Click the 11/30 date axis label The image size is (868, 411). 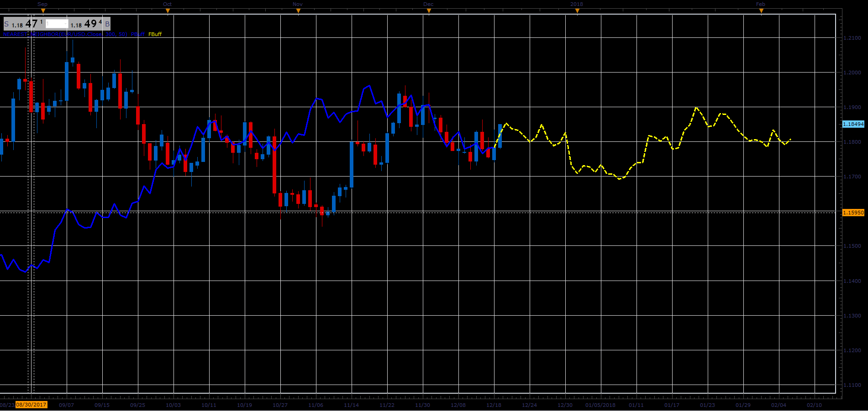[x=423, y=405]
